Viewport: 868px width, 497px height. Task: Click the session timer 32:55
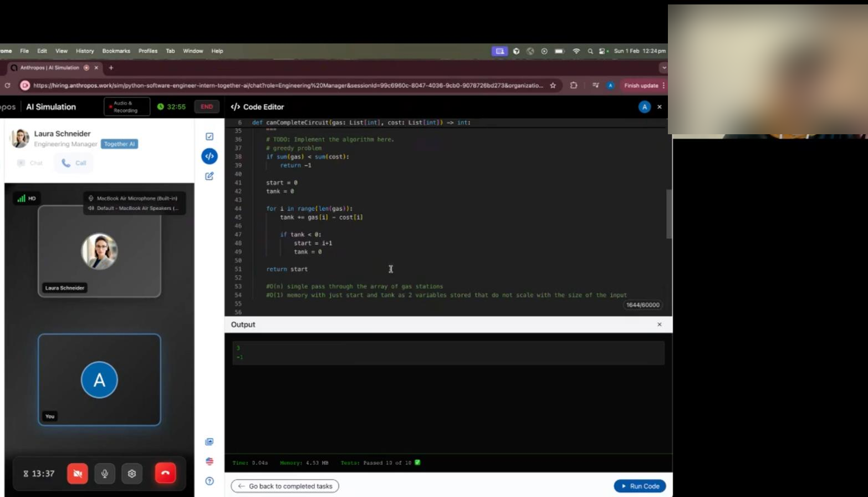pyautogui.click(x=172, y=106)
